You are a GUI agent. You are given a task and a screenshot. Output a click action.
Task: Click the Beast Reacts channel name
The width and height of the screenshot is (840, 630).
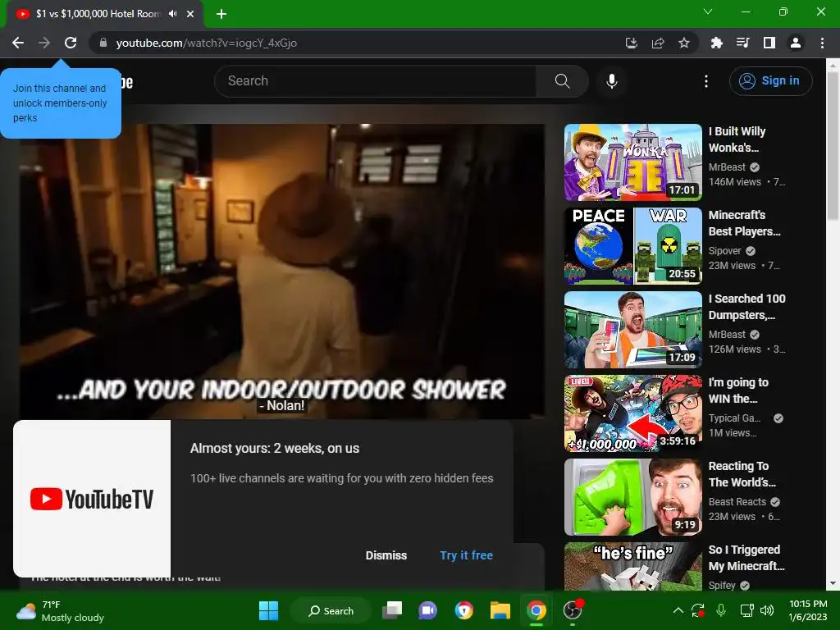[737, 501]
